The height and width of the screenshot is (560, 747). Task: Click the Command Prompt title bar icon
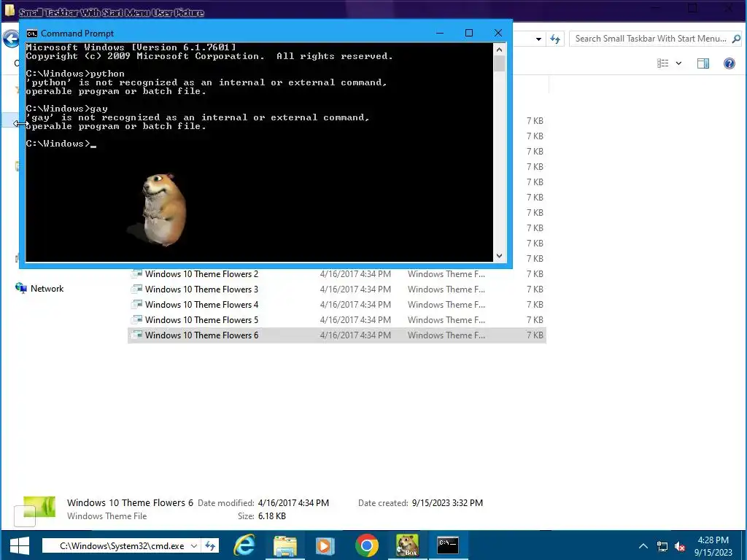[32, 34]
